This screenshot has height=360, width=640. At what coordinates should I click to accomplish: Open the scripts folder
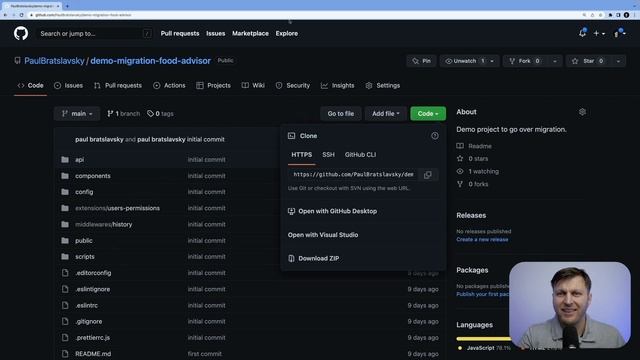point(84,257)
